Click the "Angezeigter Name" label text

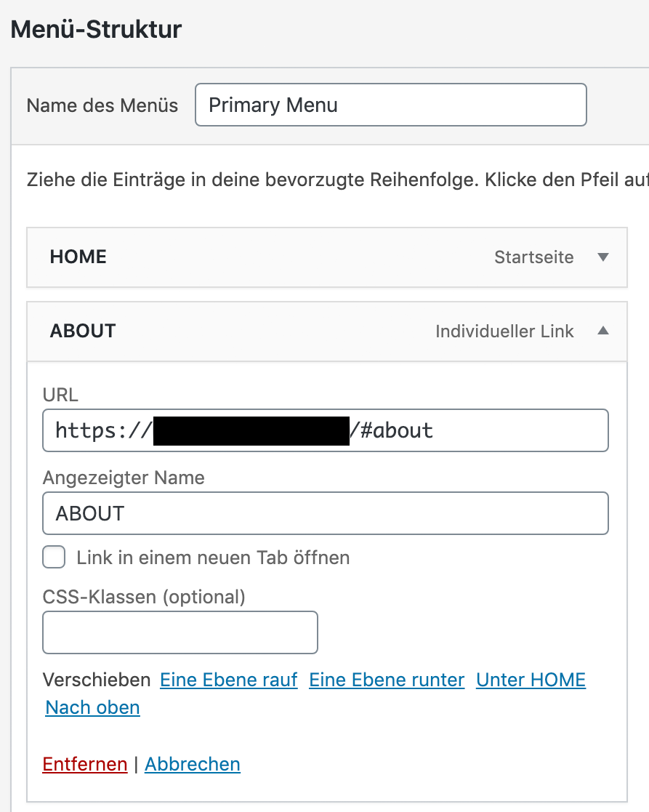(x=124, y=478)
